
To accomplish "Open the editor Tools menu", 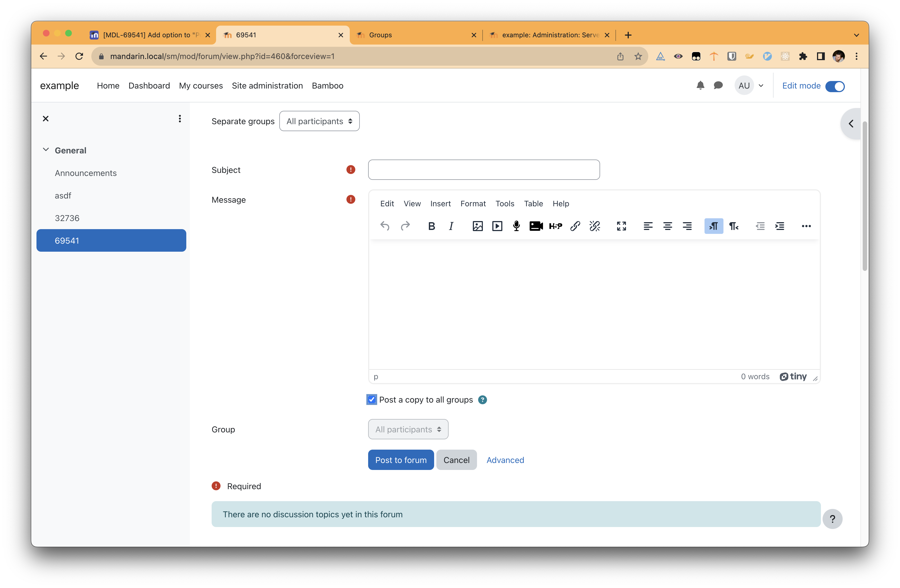I will tap(505, 204).
